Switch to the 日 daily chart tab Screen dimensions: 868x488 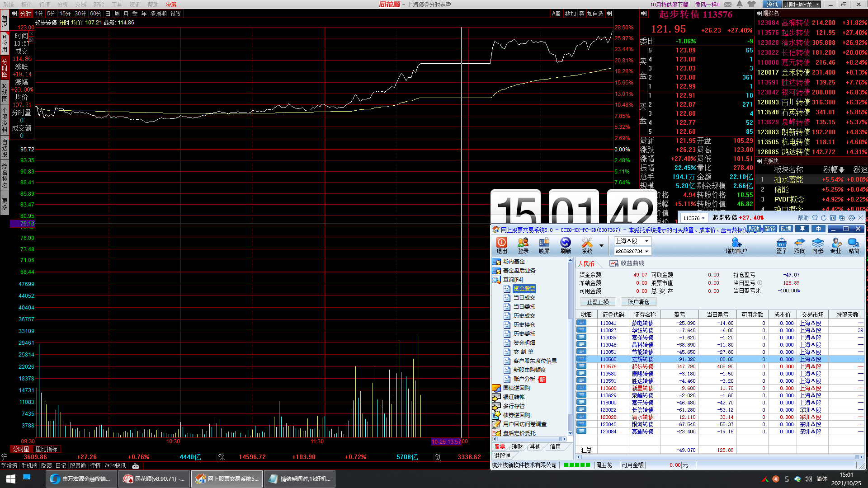(x=108, y=14)
